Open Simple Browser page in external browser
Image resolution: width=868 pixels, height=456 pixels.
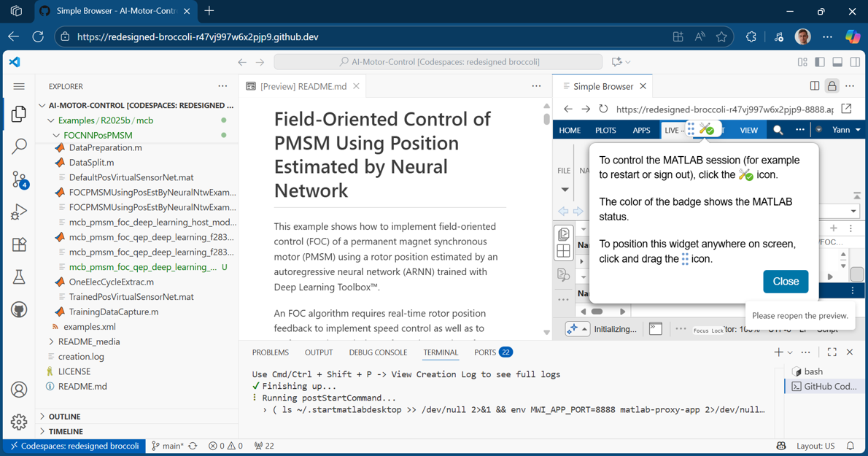click(846, 109)
